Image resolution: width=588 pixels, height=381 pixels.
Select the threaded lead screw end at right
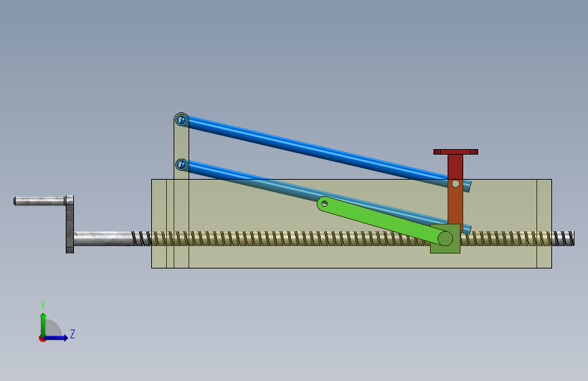tap(564, 239)
